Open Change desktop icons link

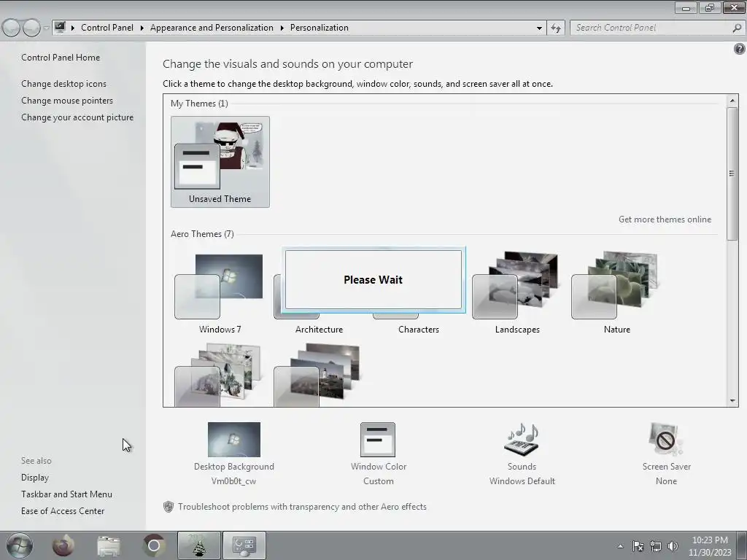coord(64,84)
